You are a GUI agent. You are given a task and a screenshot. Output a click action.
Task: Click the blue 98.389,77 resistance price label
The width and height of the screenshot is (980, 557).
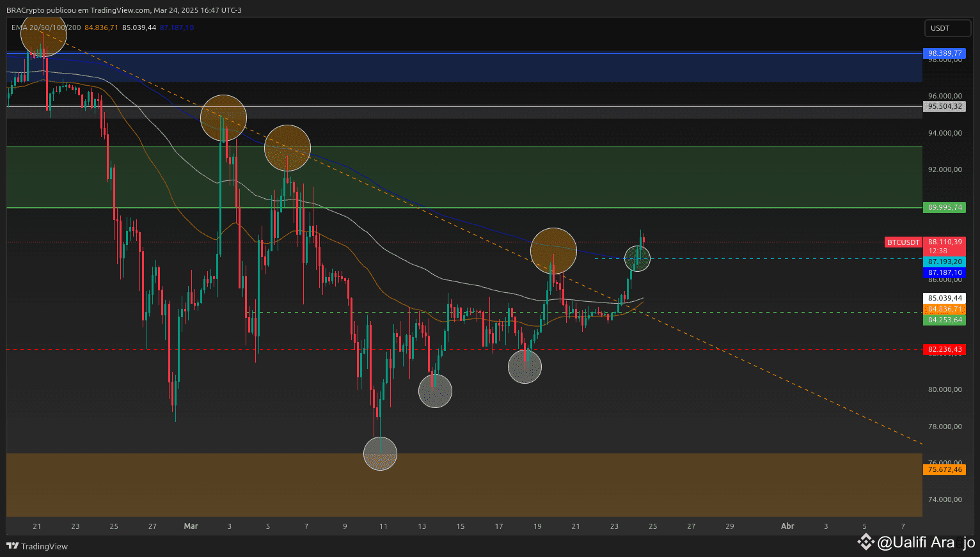pyautogui.click(x=944, y=54)
